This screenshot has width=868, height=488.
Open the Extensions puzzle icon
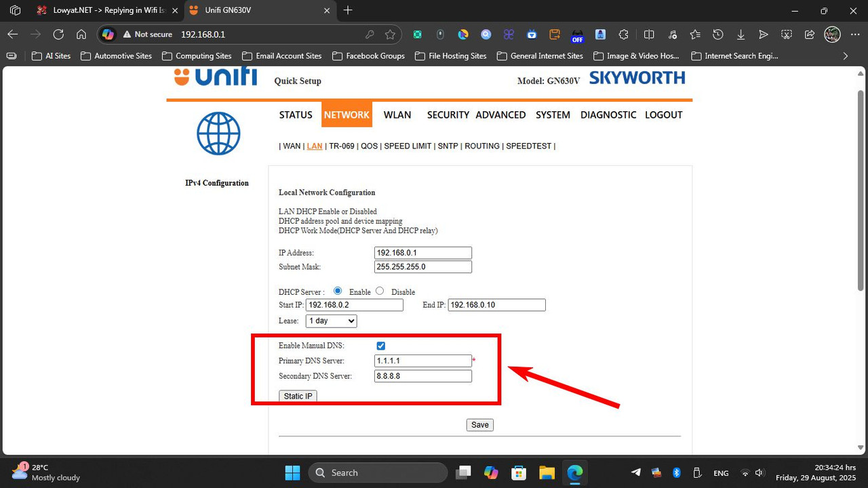tap(624, 34)
